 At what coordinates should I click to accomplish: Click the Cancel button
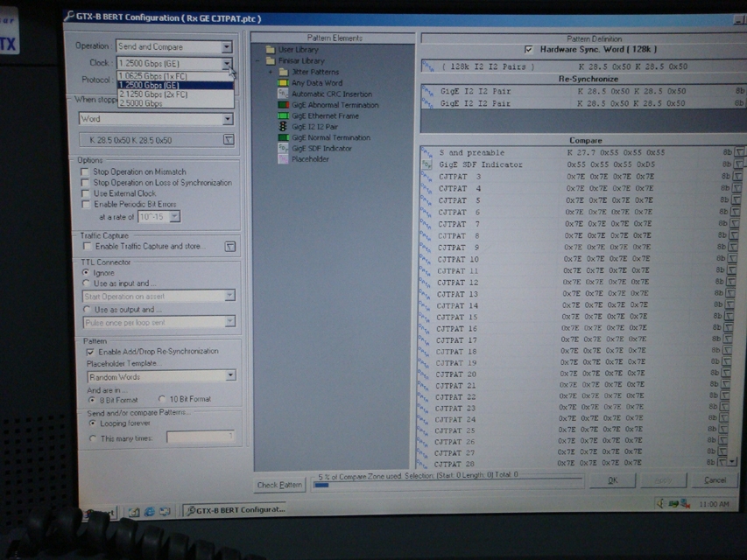pos(715,480)
